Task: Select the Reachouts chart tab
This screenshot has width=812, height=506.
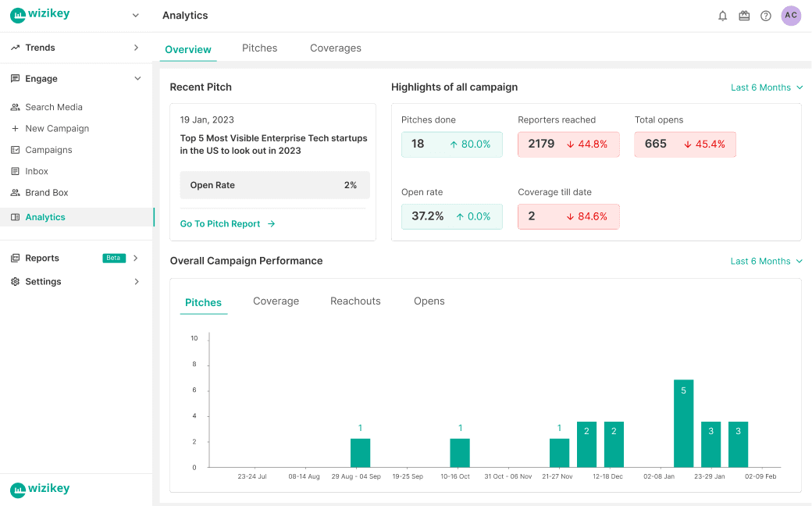Action: (355, 301)
